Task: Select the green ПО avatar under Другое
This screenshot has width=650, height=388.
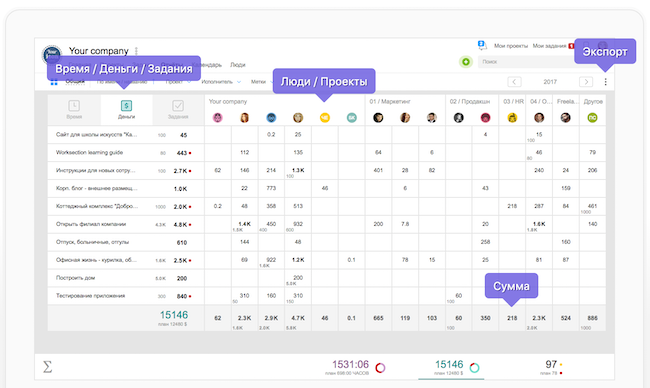Action: click(x=592, y=118)
